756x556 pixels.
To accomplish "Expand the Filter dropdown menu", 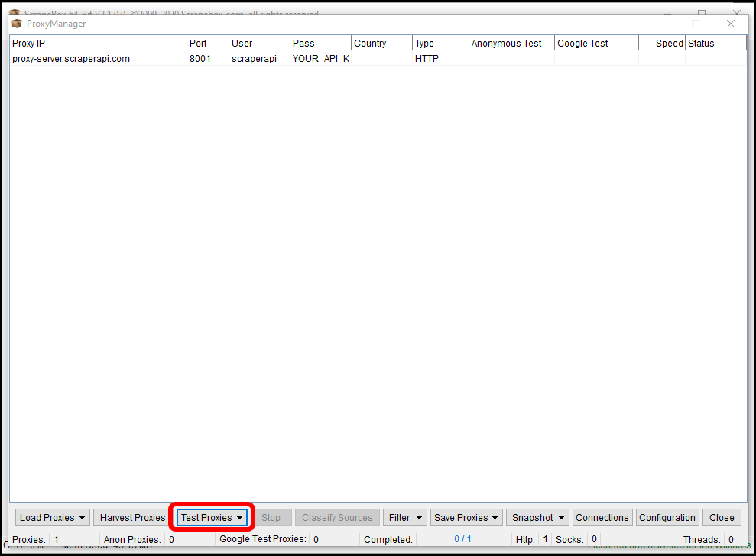I will click(x=404, y=517).
